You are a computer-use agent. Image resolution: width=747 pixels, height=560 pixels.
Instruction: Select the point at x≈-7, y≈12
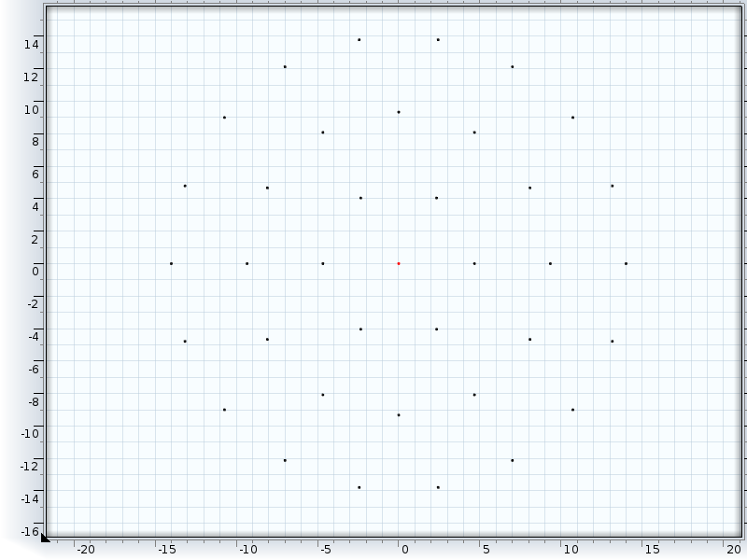click(x=285, y=66)
